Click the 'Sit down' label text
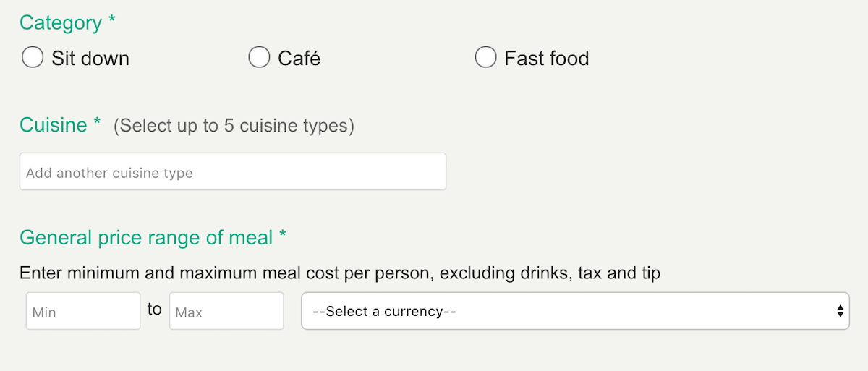The width and height of the screenshot is (868, 371). point(90,58)
